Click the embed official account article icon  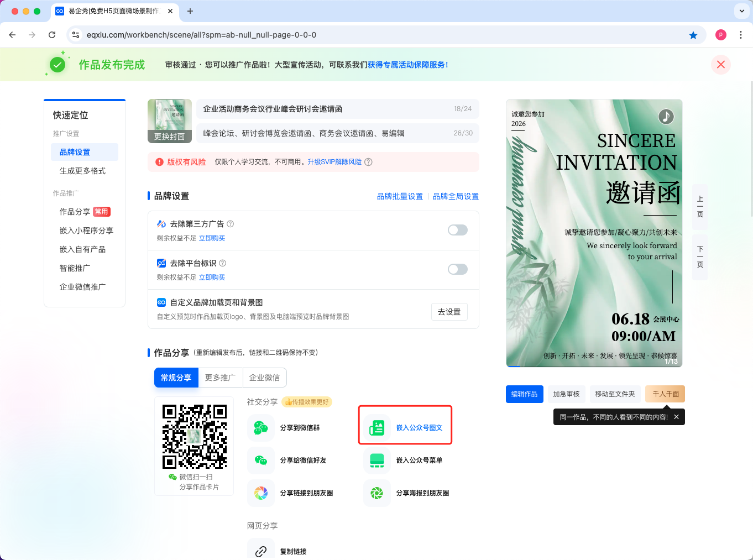(x=377, y=428)
